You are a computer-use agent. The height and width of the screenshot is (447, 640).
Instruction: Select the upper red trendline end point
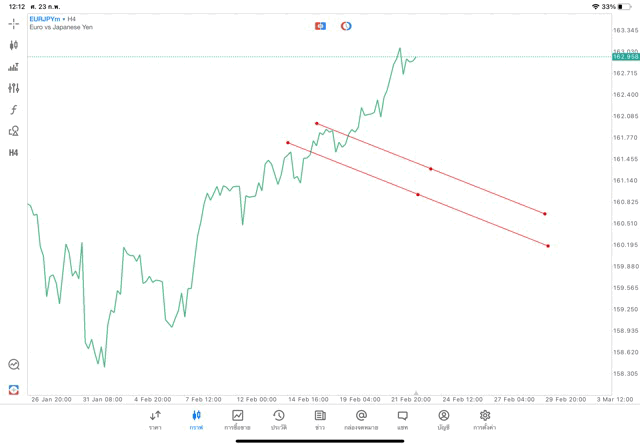pos(545,214)
